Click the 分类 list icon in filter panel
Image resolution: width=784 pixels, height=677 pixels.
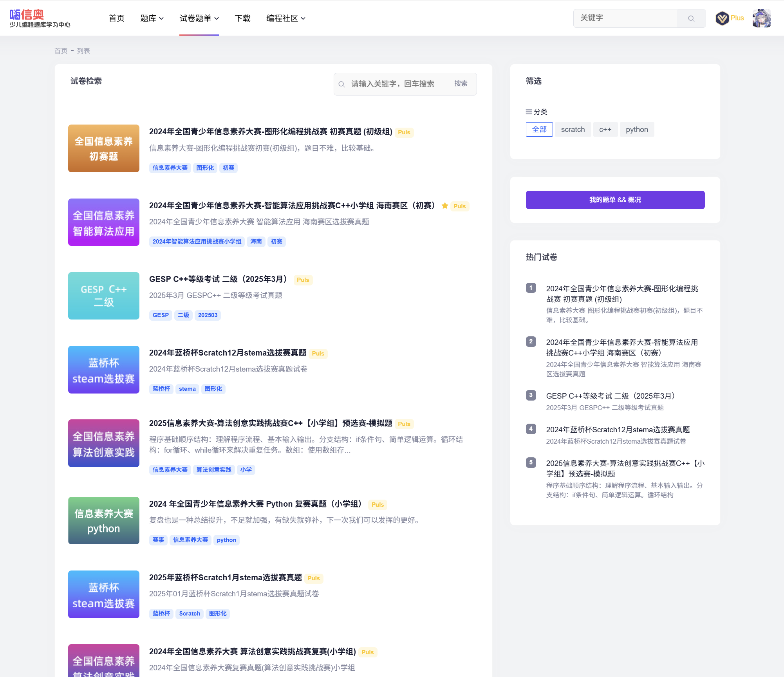coord(529,112)
